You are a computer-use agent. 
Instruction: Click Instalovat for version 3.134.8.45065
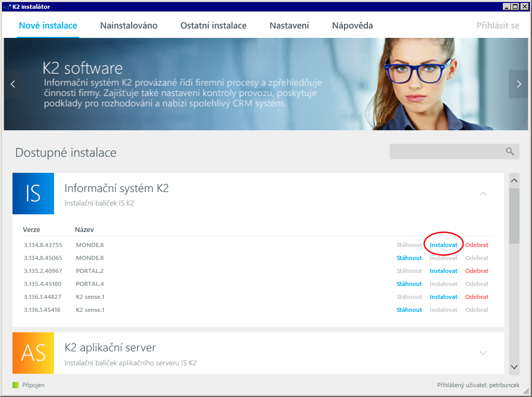pos(444,257)
